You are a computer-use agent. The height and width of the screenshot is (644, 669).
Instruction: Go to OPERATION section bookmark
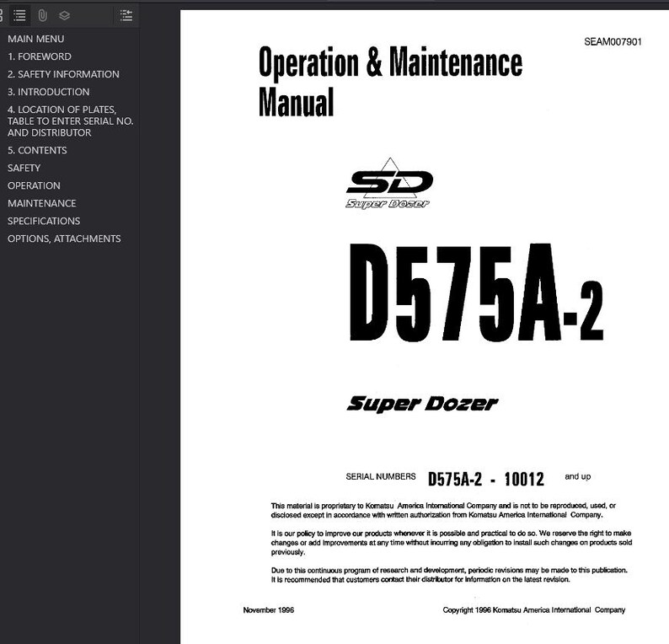coord(34,185)
